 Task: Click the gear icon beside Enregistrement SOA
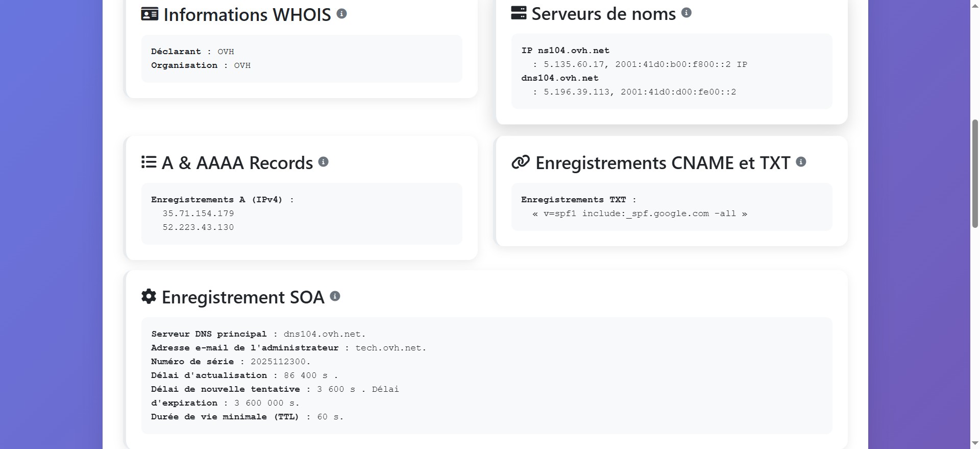149,296
